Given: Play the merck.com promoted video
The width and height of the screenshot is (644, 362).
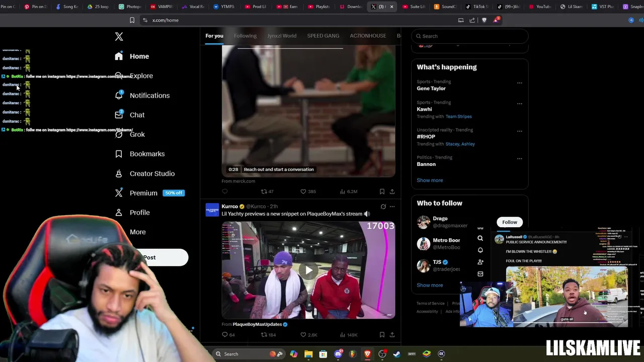Looking at the screenshot, I should (308, 111).
